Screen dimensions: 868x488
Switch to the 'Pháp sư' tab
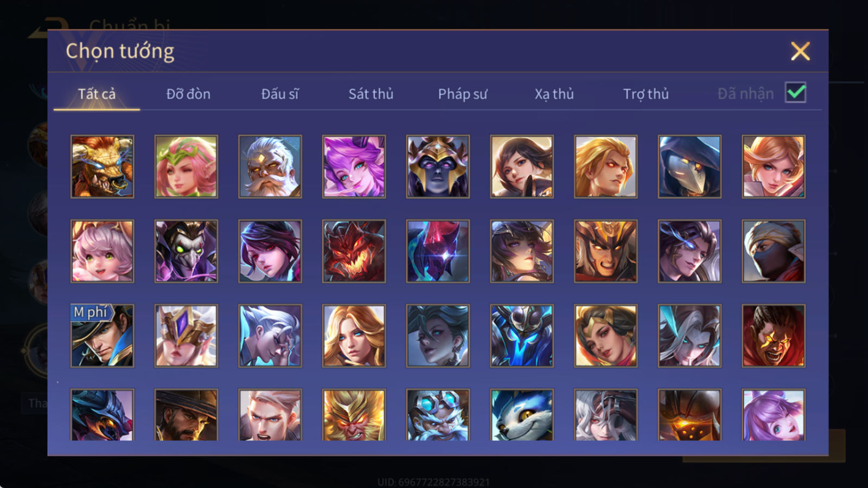463,94
